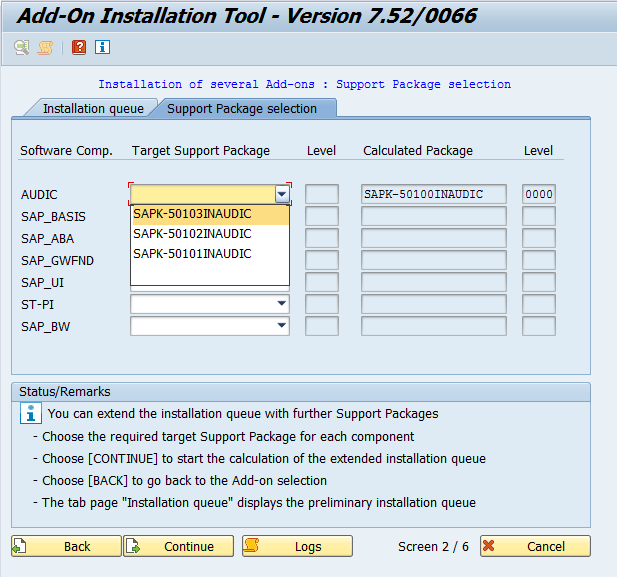Click the SAP_BW calculated package field

[x=434, y=326]
